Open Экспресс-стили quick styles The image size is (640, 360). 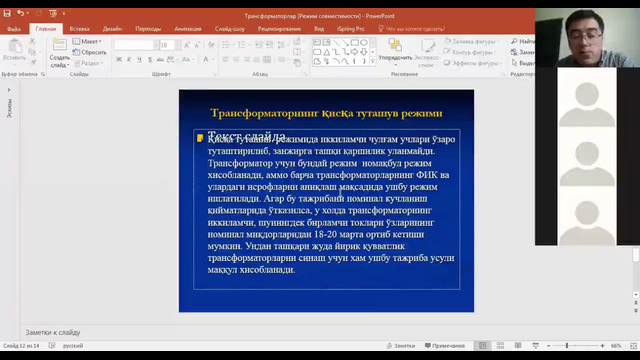pyautogui.click(x=427, y=52)
